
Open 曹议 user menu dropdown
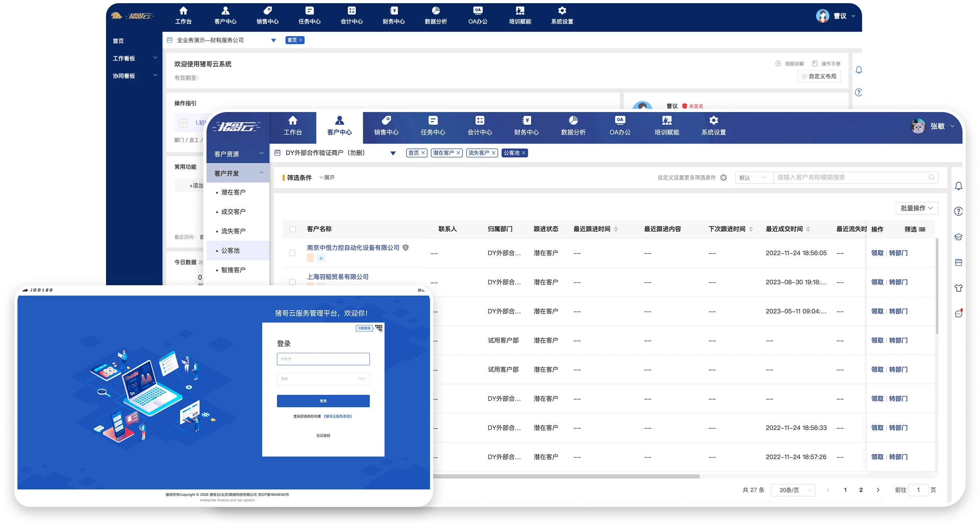tap(853, 16)
